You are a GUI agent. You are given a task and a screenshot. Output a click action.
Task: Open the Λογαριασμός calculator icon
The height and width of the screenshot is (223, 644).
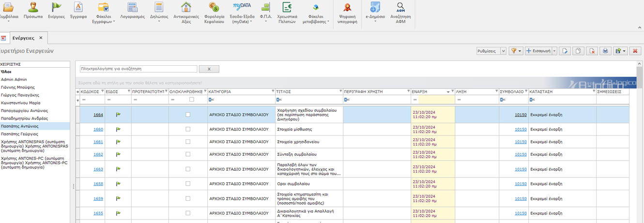pos(132,11)
